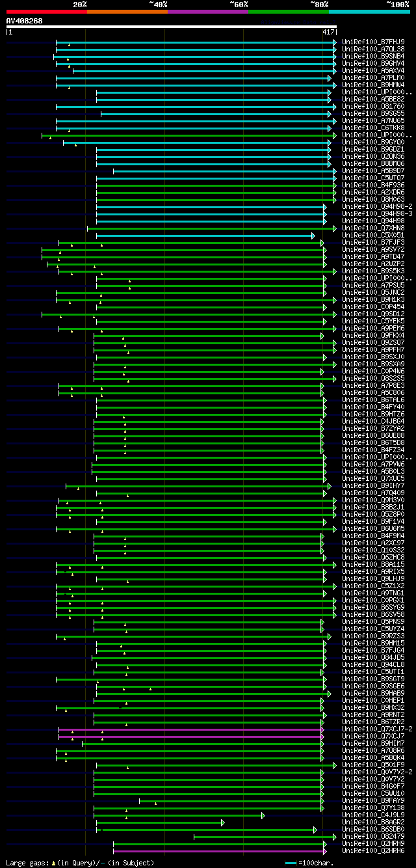Select label UniRef100_C0PGX1
Image resolution: width=416 pixels, height=868 pixels.
[373, 600]
